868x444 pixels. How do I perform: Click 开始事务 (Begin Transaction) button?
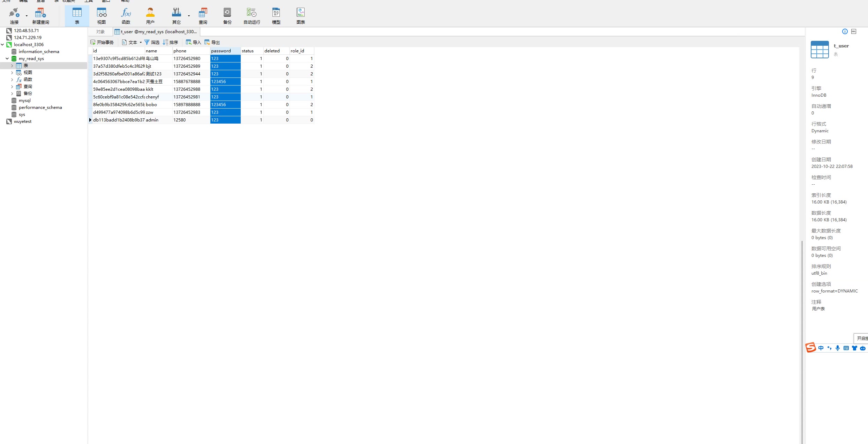pyautogui.click(x=102, y=42)
